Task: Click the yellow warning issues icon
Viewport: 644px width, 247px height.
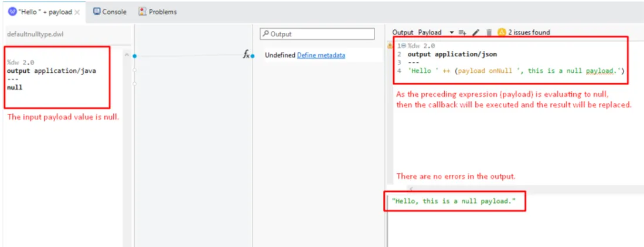Action: click(502, 32)
